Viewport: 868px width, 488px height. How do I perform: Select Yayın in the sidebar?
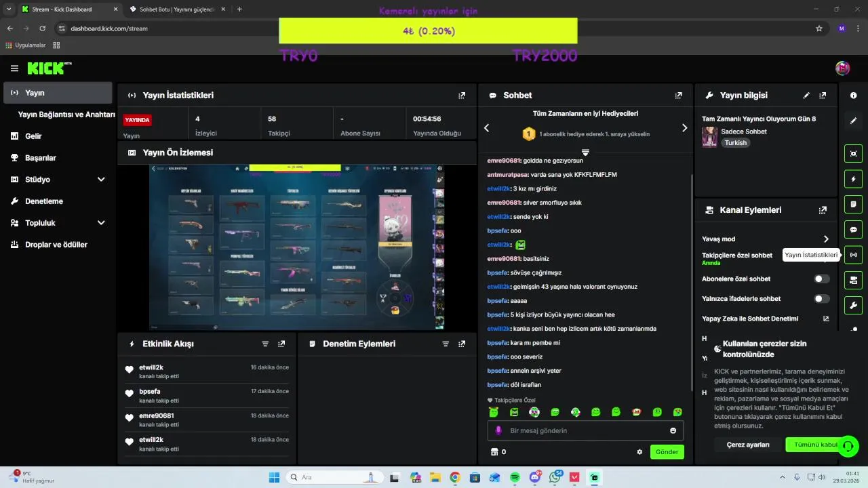click(x=58, y=93)
